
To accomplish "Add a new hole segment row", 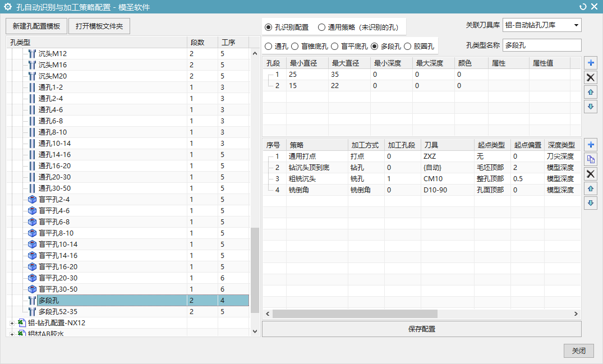I will pyautogui.click(x=591, y=63).
